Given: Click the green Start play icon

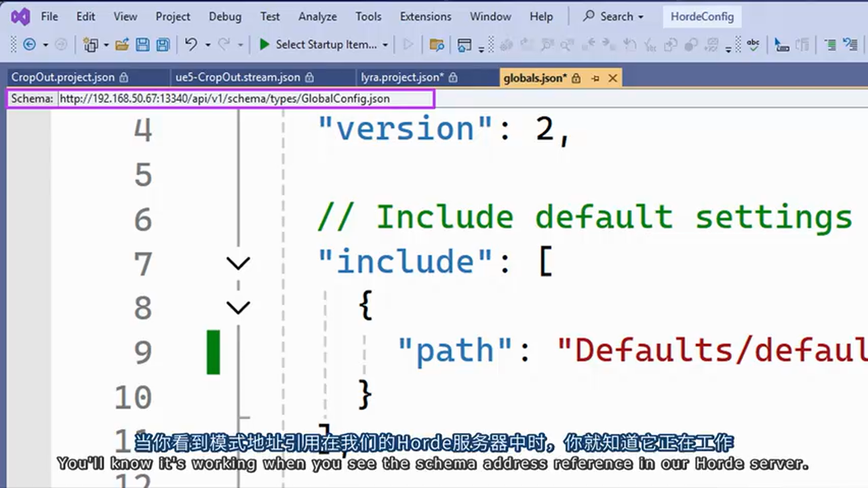Looking at the screenshot, I should tap(264, 45).
